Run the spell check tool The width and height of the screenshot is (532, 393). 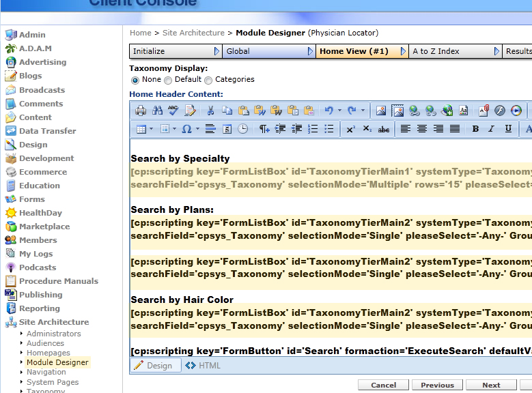click(x=173, y=111)
